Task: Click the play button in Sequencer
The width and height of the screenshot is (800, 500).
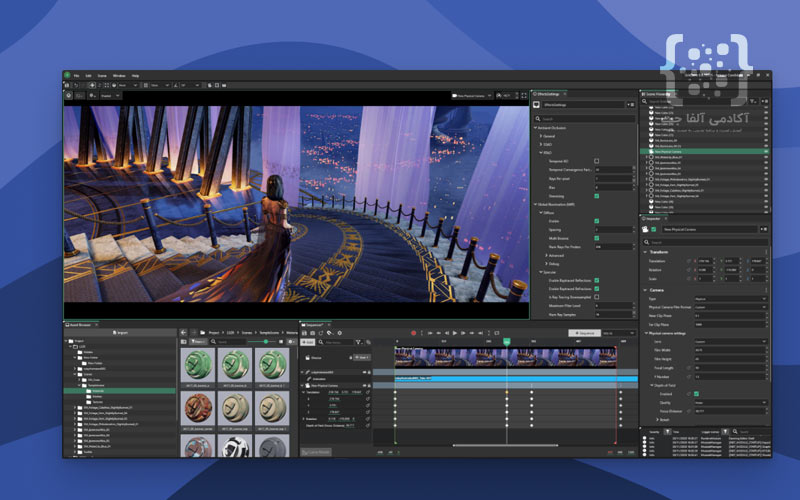Action: [x=455, y=333]
